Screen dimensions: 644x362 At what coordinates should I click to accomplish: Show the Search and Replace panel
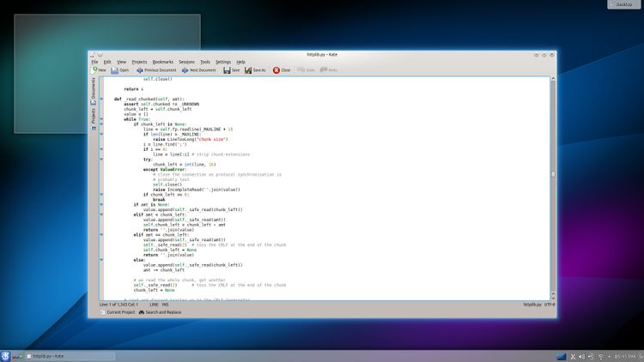click(x=160, y=312)
